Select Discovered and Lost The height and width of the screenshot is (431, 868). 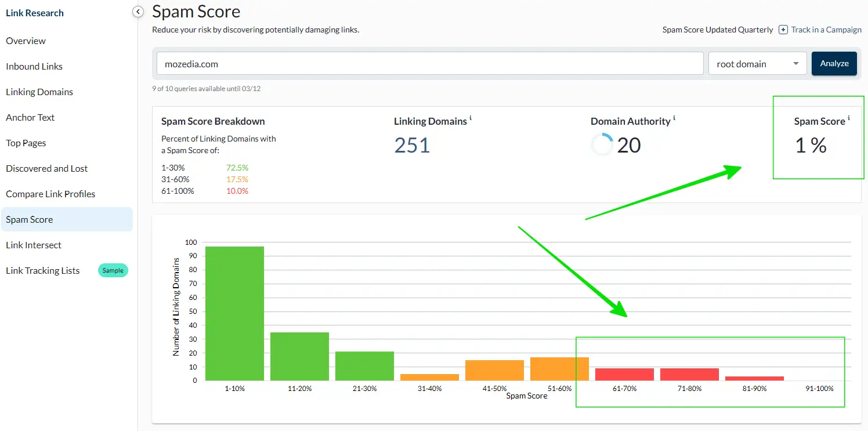point(46,168)
